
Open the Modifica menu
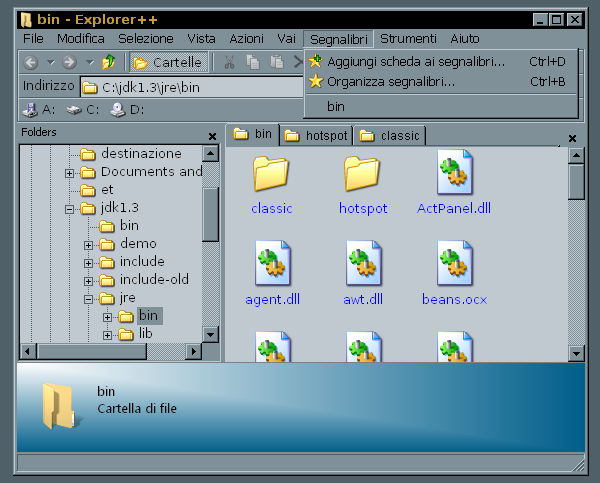[81, 39]
